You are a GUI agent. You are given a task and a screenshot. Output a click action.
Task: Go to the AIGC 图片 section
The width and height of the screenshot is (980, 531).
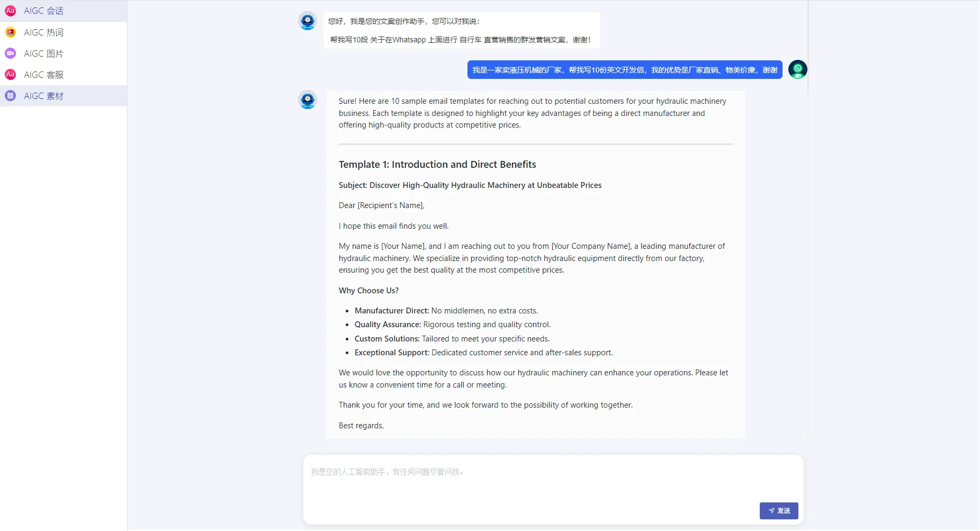pos(43,53)
